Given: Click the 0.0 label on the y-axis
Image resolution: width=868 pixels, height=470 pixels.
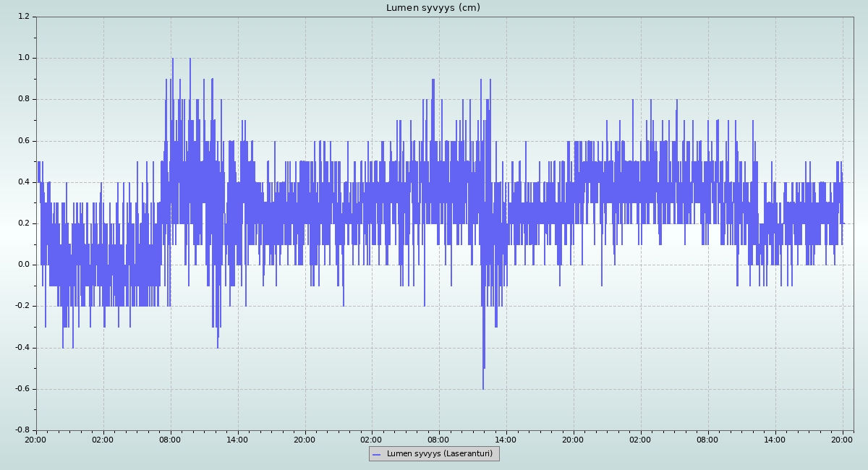Looking at the screenshot, I should (23, 265).
